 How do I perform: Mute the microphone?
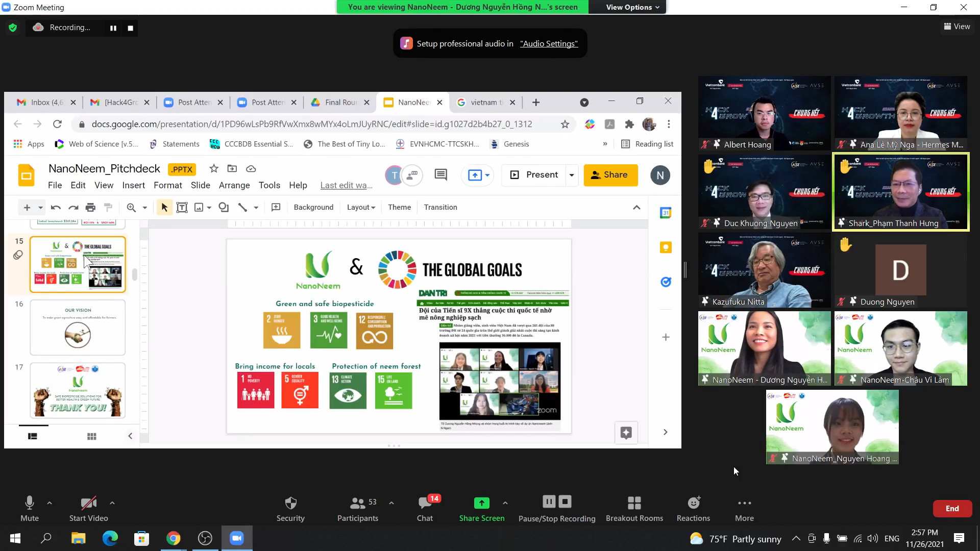30,504
